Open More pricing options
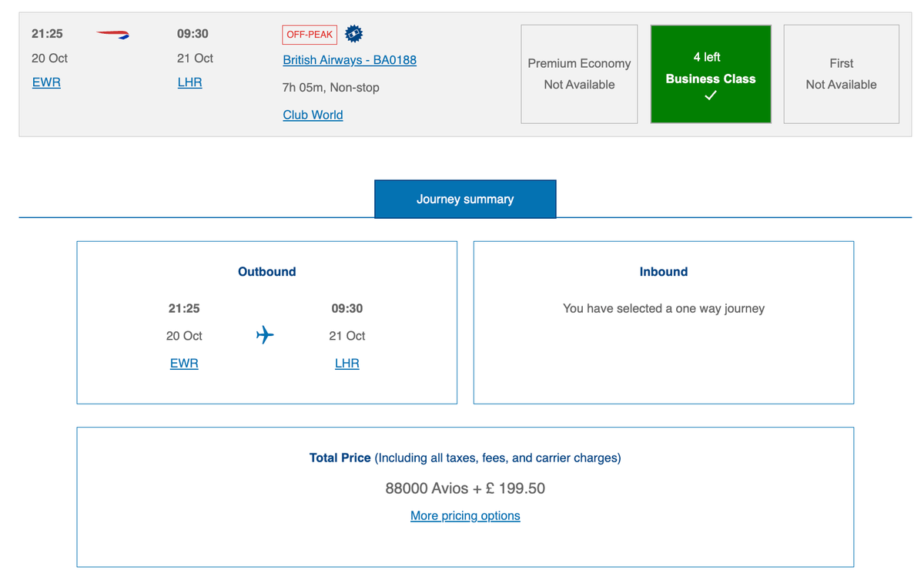924x577 pixels. pos(465,515)
